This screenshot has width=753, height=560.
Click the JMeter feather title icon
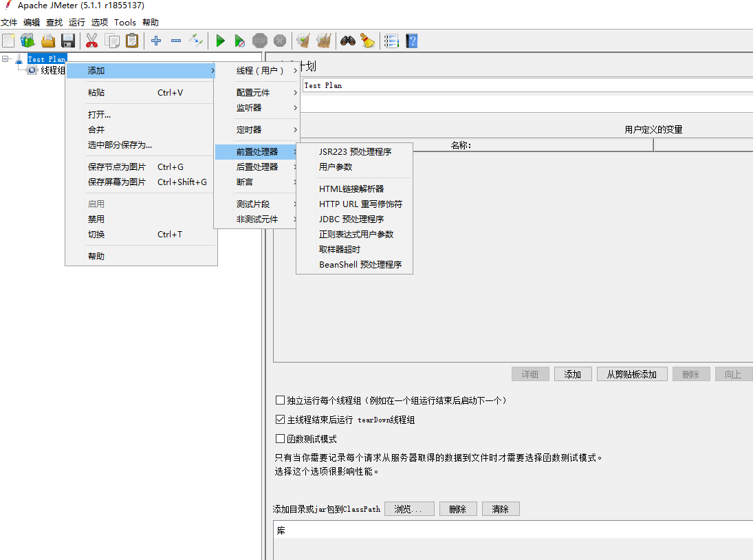tap(8, 6)
